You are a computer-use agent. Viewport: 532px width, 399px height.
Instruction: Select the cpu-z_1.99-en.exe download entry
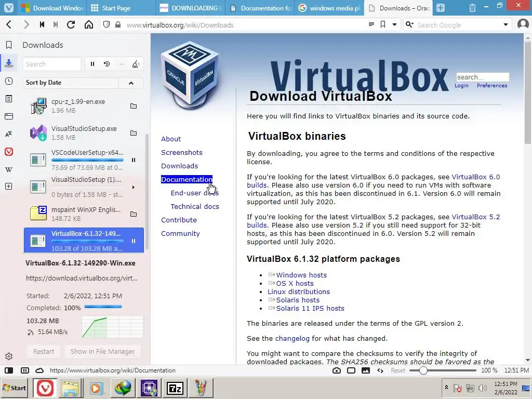[x=84, y=106]
